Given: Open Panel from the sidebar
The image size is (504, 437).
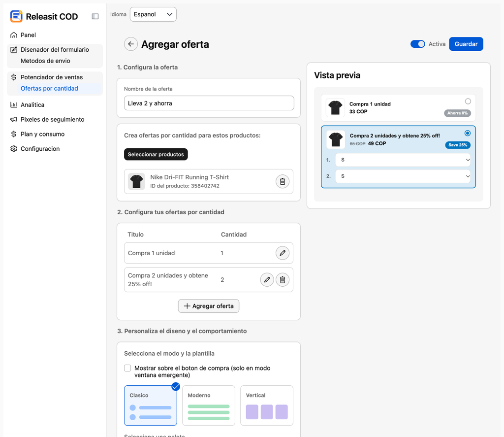Looking at the screenshot, I should point(28,35).
